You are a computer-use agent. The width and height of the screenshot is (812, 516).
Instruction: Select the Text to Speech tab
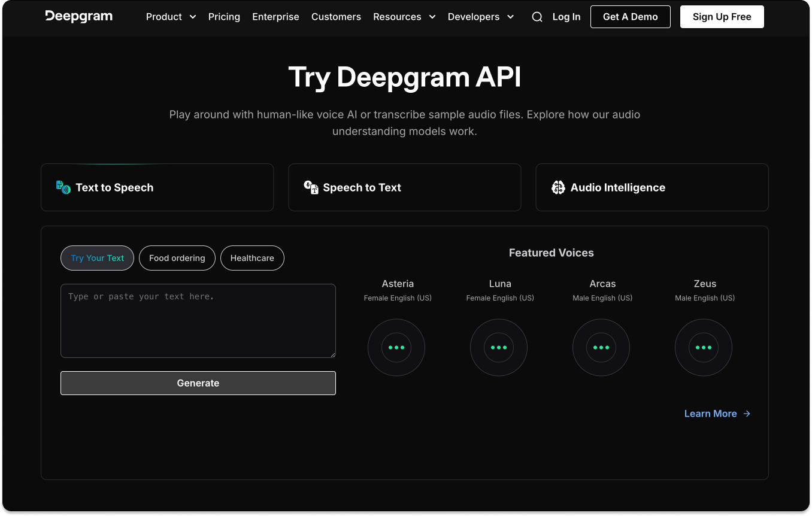pyautogui.click(x=157, y=187)
